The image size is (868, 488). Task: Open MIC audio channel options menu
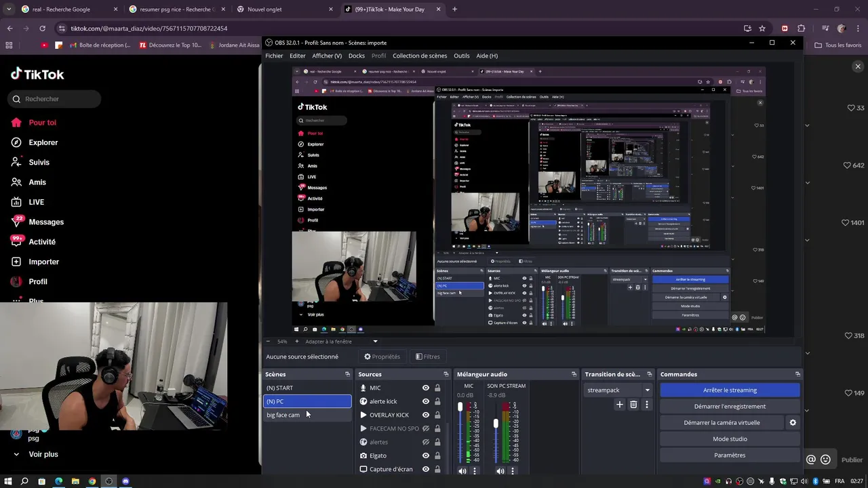[475, 471]
